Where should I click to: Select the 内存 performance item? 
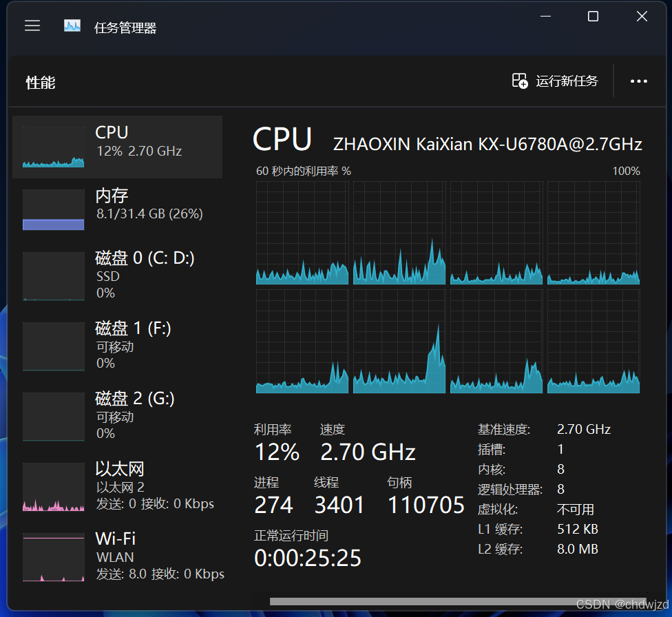tap(118, 209)
